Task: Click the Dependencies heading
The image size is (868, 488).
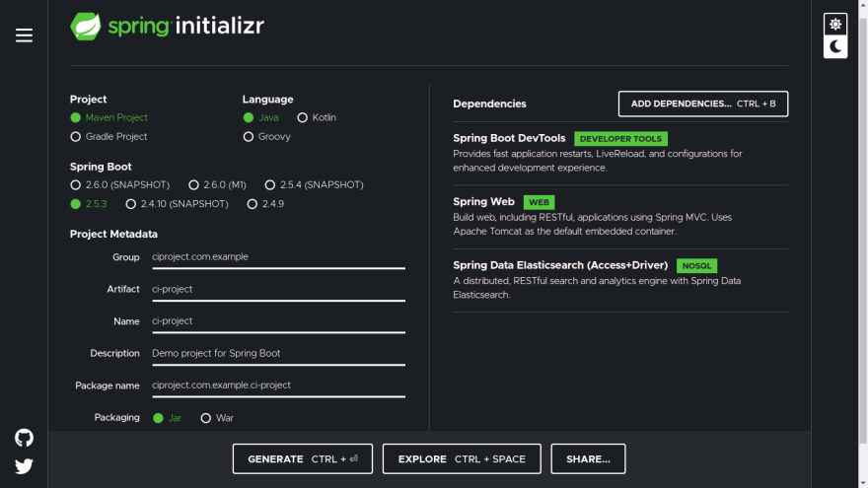Action: point(489,105)
